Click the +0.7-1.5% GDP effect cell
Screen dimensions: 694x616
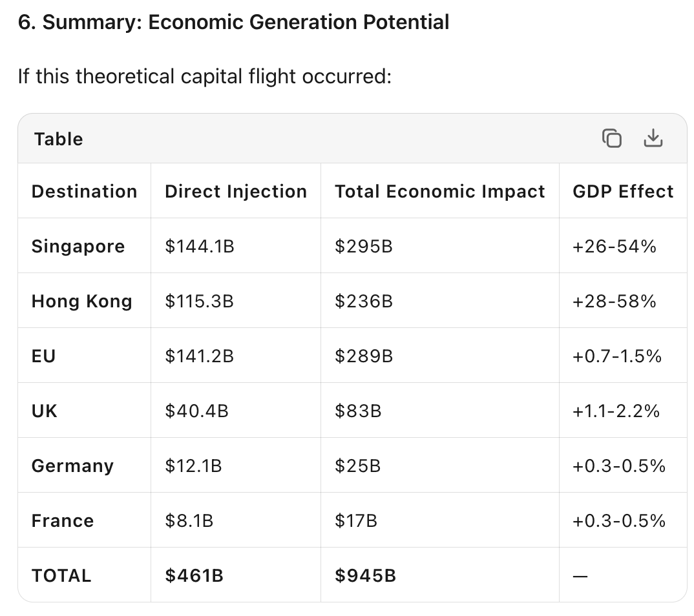pyautogui.click(x=617, y=356)
